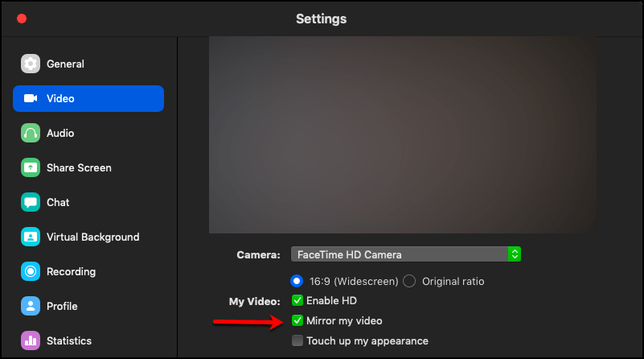Open Virtual Background icon
Image resolution: width=644 pixels, height=359 pixels.
31,237
